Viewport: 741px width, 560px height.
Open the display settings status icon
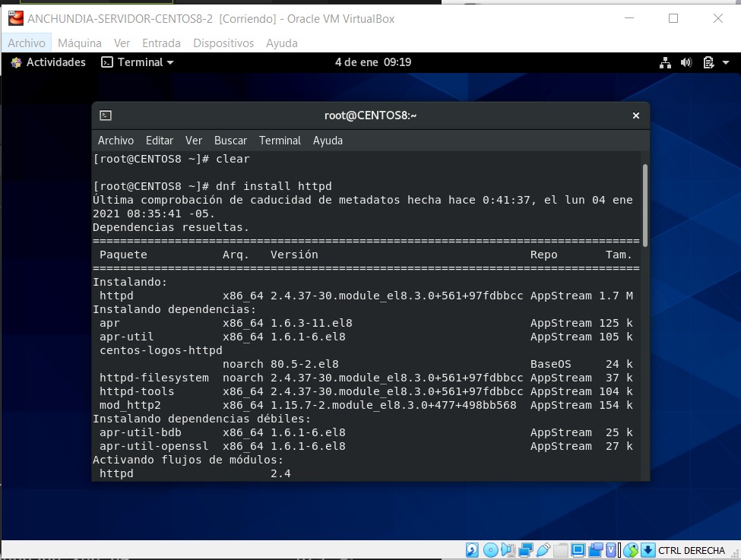point(579,549)
